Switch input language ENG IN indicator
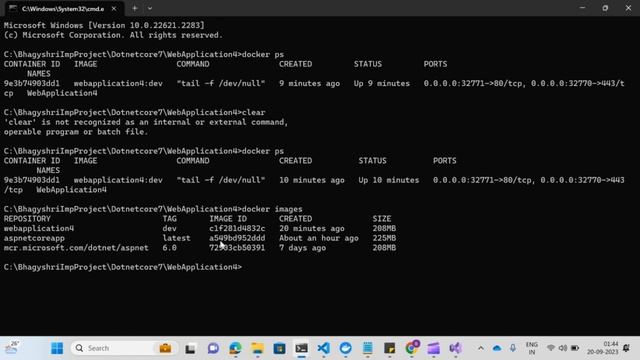 point(532,348)
